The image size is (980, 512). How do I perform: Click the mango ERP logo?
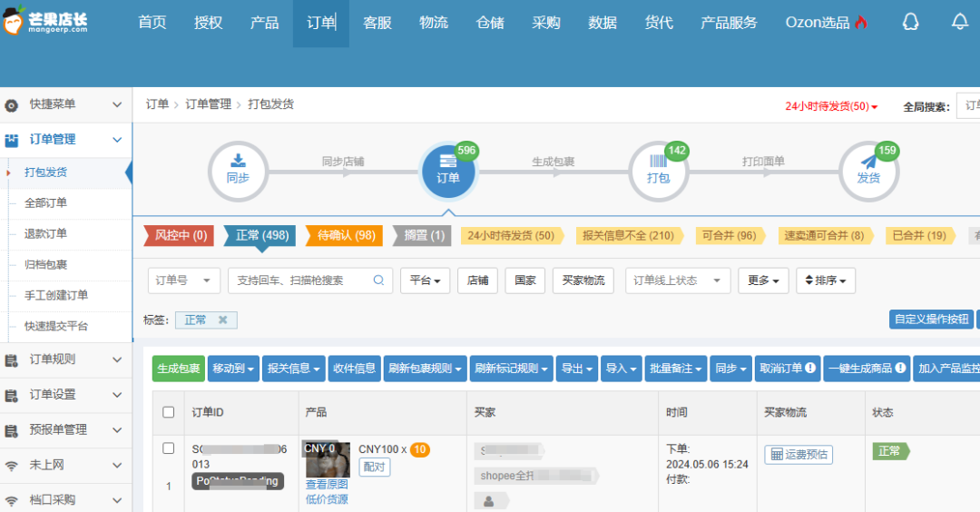click(x=45, y=20)
